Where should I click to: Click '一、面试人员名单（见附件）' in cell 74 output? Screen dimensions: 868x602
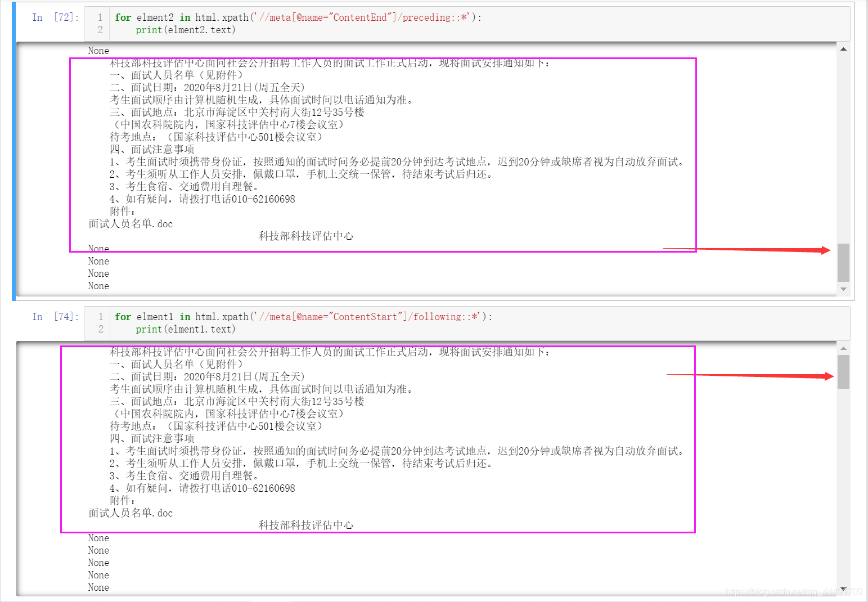[x=177, y=364]
